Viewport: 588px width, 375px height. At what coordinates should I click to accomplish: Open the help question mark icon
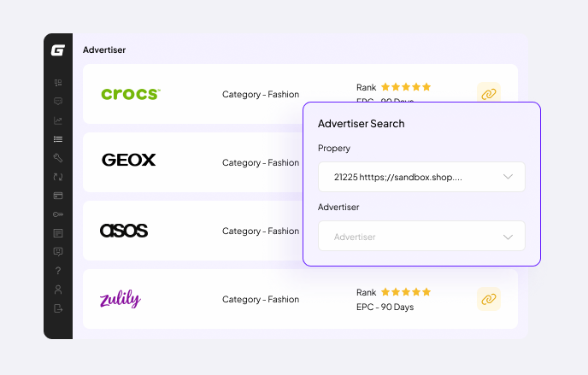(58, 271)
